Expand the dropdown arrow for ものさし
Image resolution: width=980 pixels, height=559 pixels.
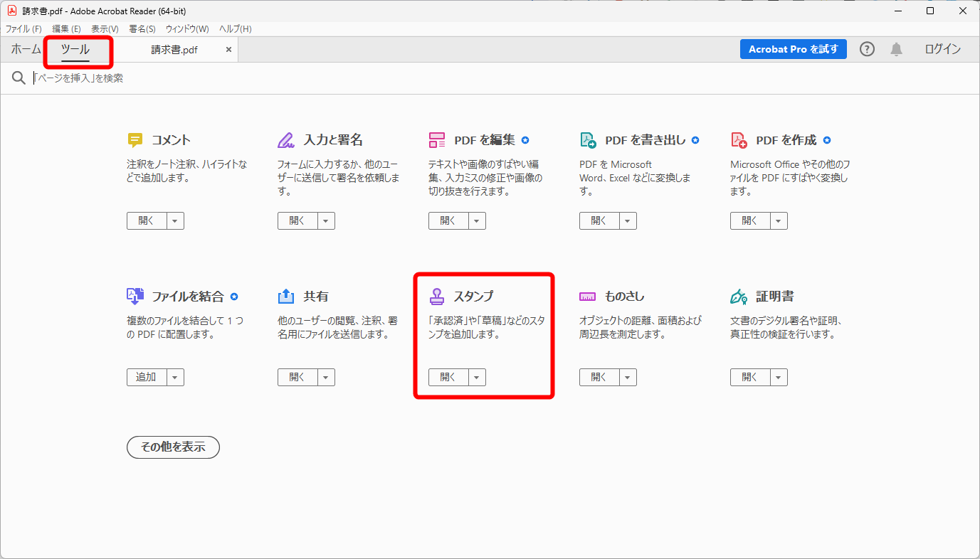tap(628, 378)
